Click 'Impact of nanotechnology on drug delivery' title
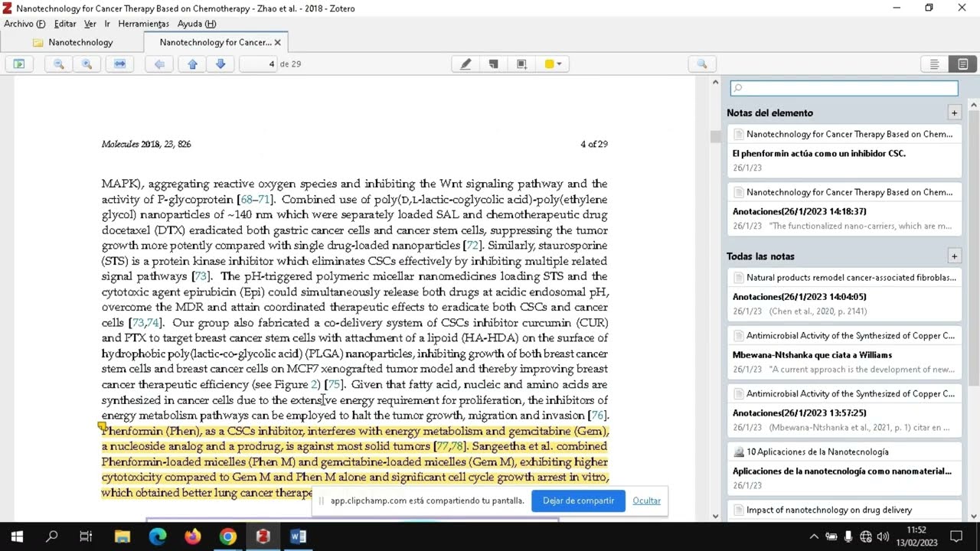980x551 pixels. tap(829, 510)
